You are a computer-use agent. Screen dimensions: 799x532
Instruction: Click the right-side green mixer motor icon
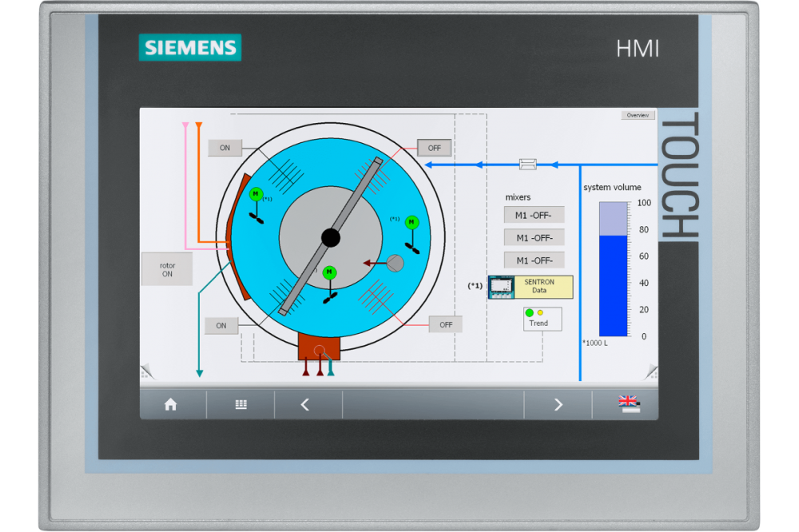(x=411, y=222)
